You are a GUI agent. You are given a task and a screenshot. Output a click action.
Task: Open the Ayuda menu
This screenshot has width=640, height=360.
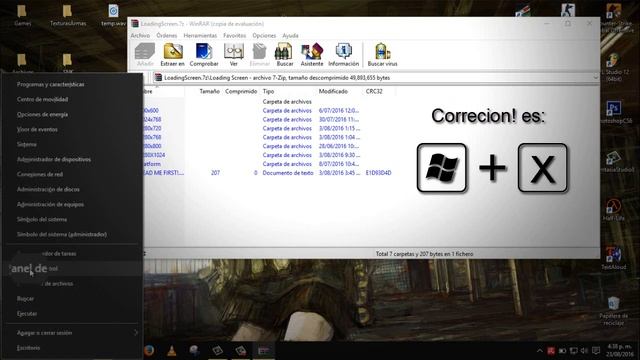290,36
